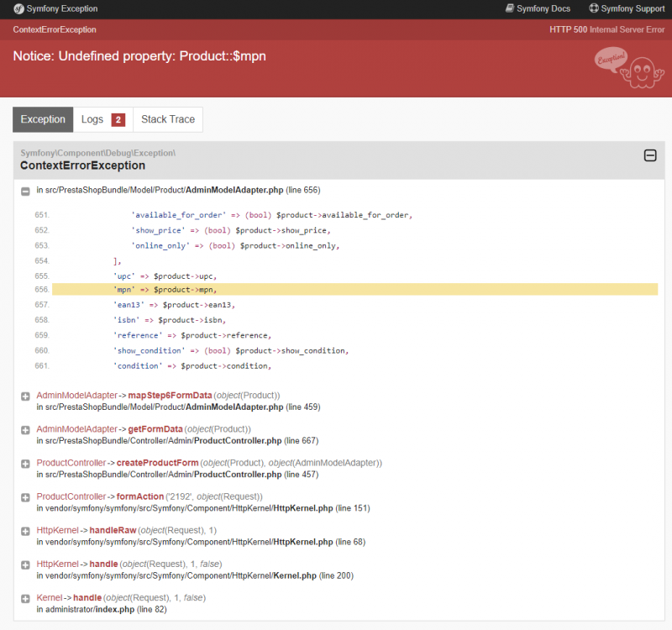
Task: Click code line 659 'reference' entry
Action: pyautogui.click(x=192, y=335)
